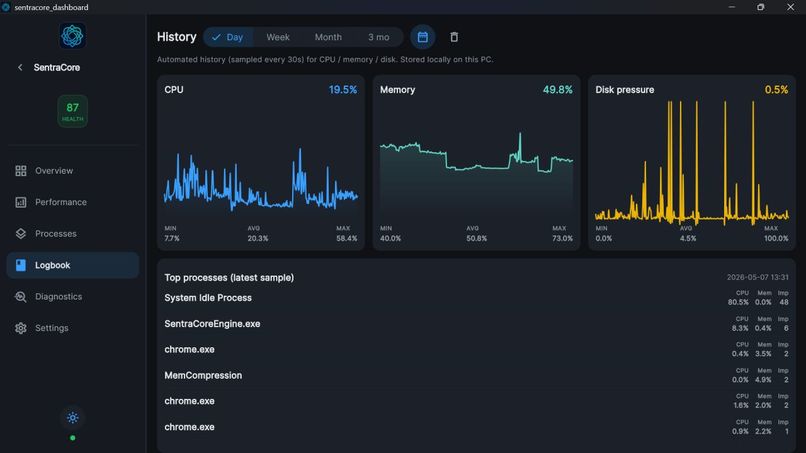The height and width of the screenshot is (453, 806).
Task: Select the System Idle Process row
Action: (477, 298)
